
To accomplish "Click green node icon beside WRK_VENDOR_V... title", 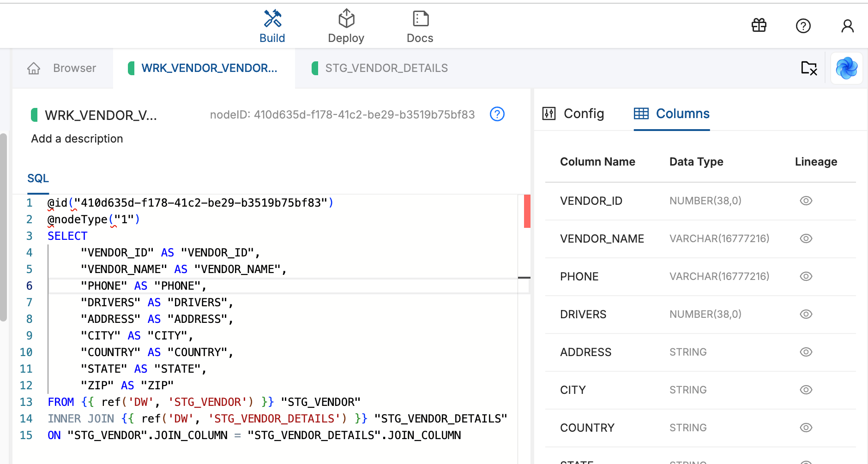I will coord(34,115).
